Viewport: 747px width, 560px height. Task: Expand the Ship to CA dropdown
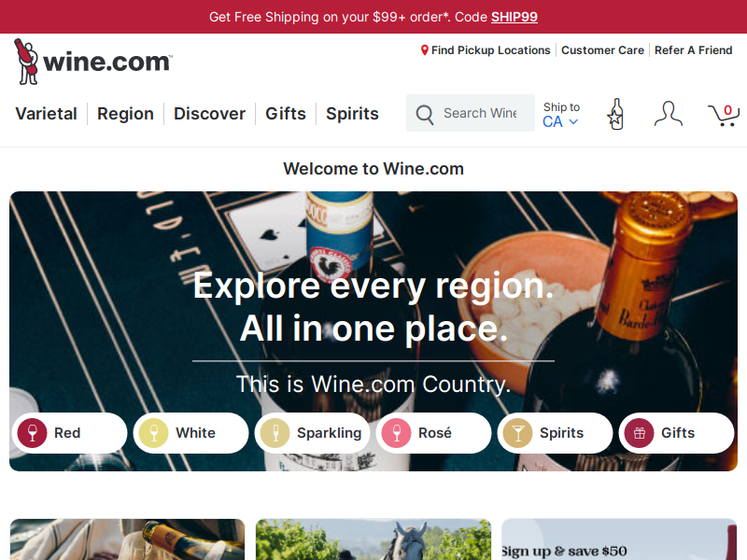click(561, 115)
